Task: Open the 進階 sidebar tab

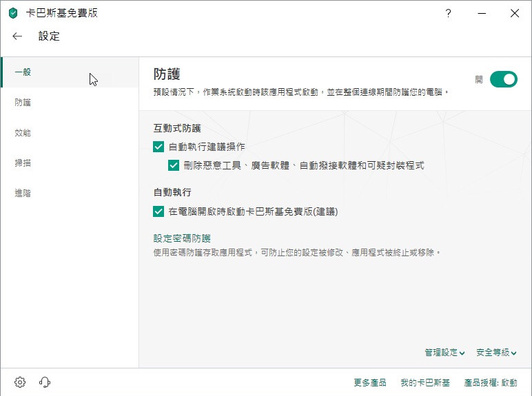Action: [x=23, y=194]
